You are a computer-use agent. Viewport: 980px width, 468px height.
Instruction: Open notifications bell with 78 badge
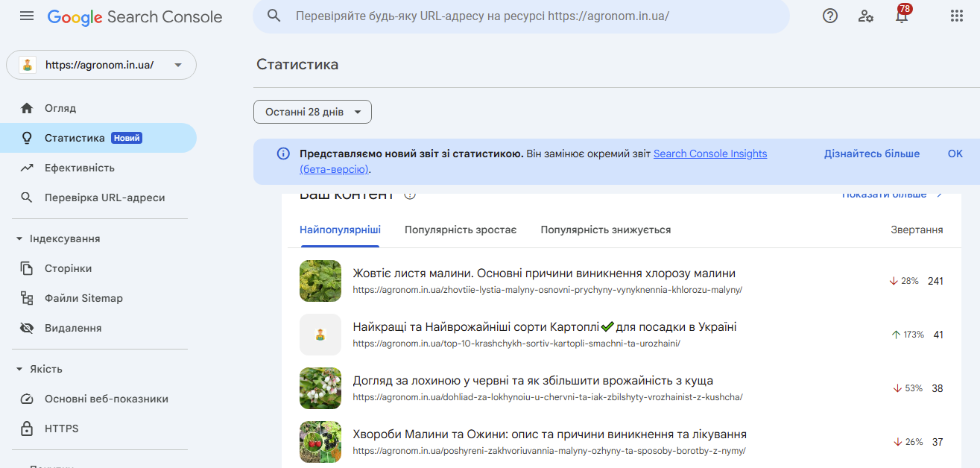902,14
